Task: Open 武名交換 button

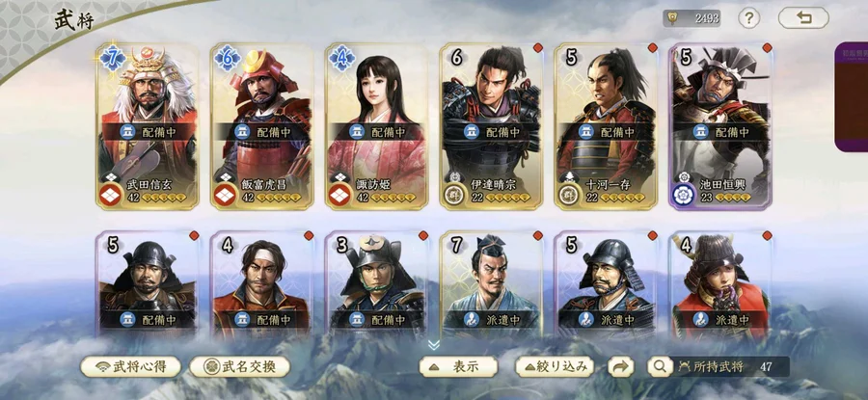Action: 240,367
